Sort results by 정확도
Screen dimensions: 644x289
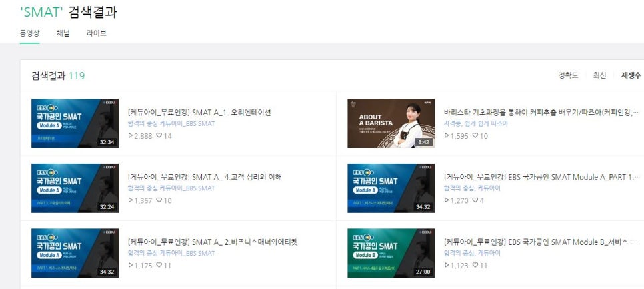click(x=568, y=75)
